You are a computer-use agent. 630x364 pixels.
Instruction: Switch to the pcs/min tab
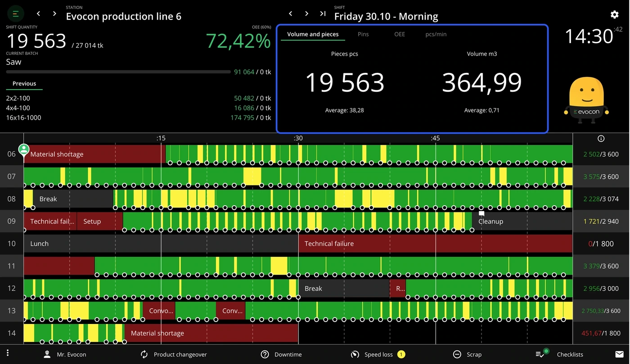[x=436, y=34]
